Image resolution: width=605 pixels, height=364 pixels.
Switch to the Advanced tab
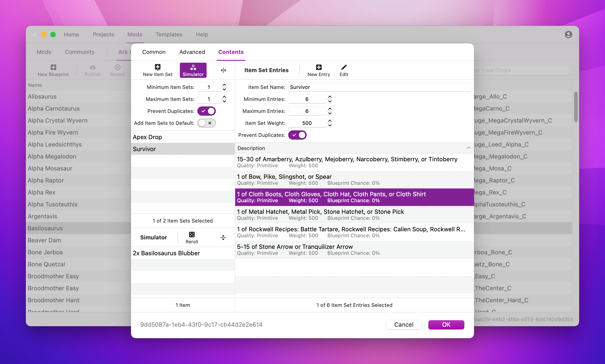(192, 52)
